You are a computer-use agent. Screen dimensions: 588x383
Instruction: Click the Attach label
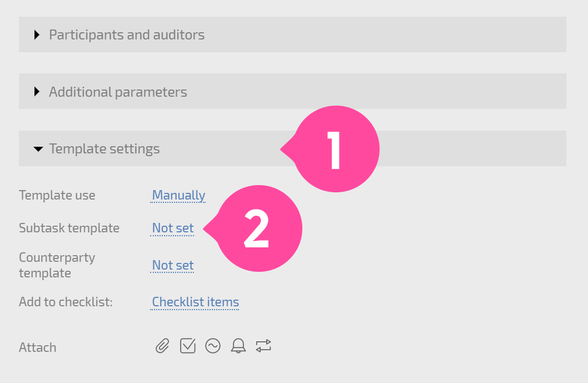click(37, 348)
